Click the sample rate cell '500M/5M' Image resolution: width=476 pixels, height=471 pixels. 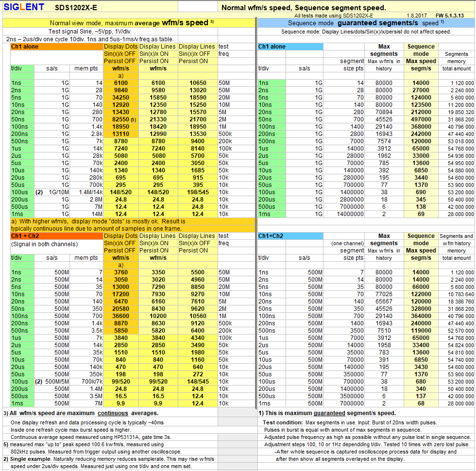[x=57, y=382]
